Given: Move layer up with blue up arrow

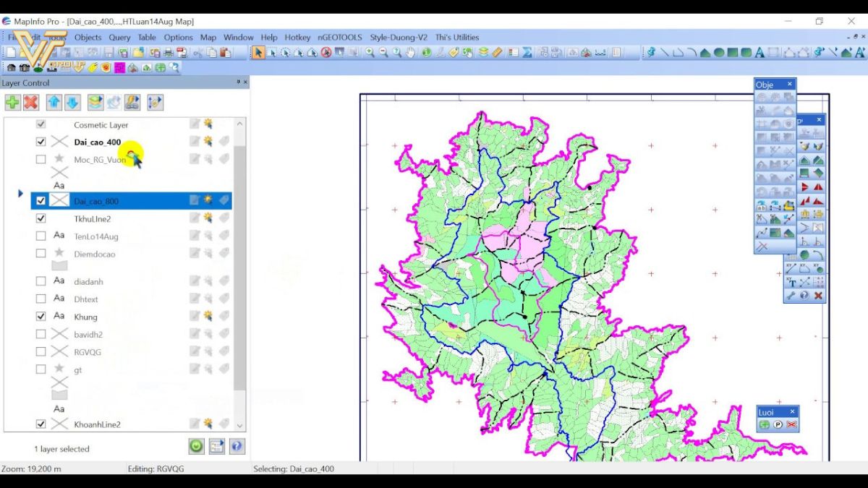Looking at the screenshot, I should (54, 103).
